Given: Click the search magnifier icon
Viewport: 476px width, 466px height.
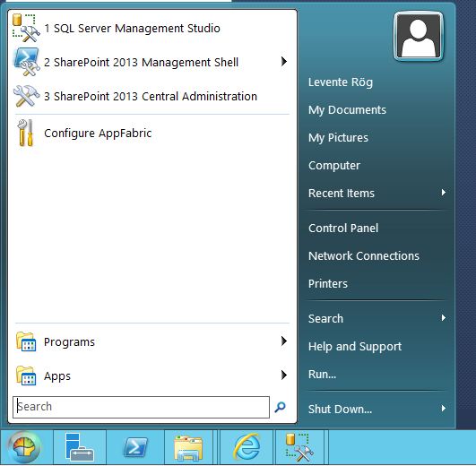Looking at the screenshot, I should (x=280, y=407).
